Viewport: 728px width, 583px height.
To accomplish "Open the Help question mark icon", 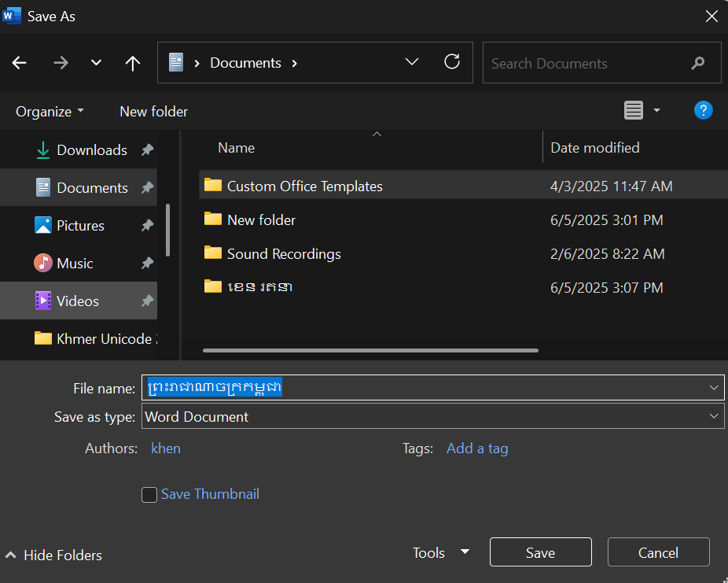I will tap(703, 110).
